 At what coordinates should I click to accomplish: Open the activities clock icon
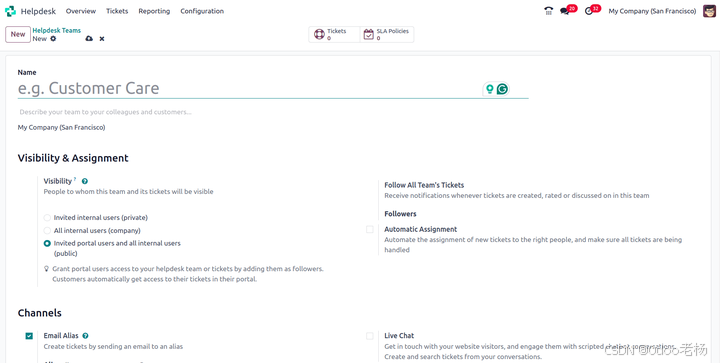pos(589,11)
